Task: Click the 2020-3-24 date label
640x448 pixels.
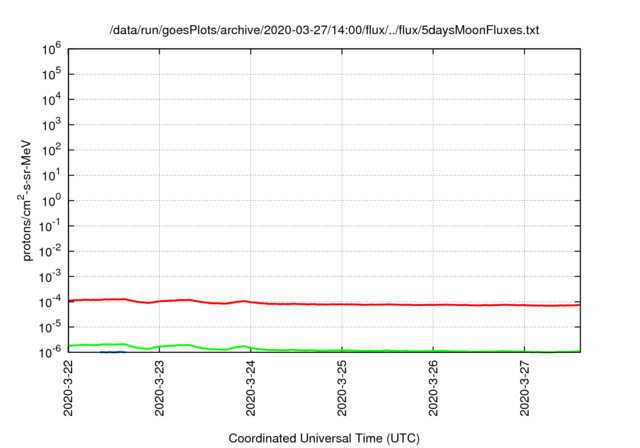Action: [251, 388]
